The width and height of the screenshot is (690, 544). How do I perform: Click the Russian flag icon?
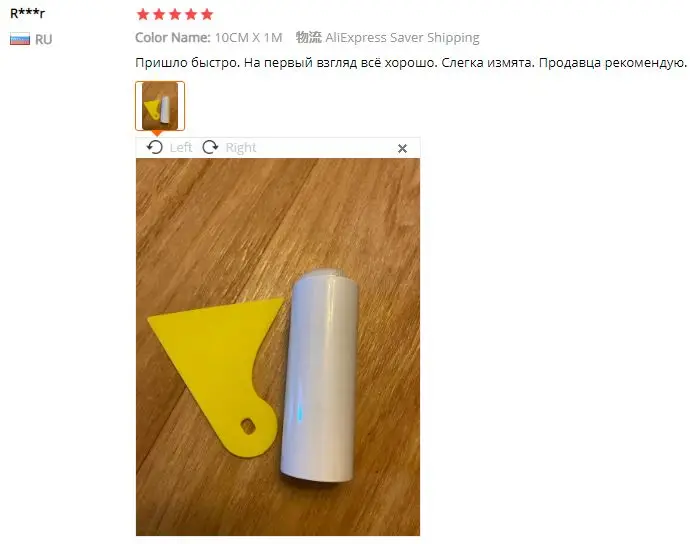click(20, 39)
